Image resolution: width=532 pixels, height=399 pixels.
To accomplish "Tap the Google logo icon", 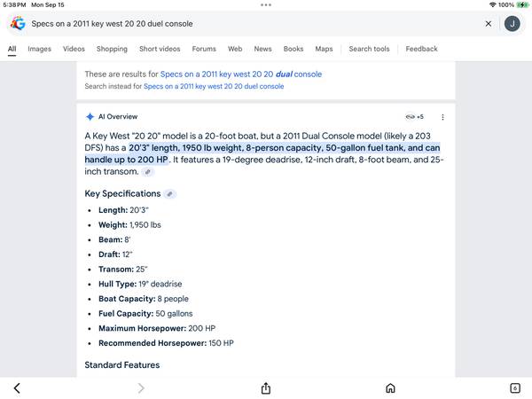I will (18, 23).
